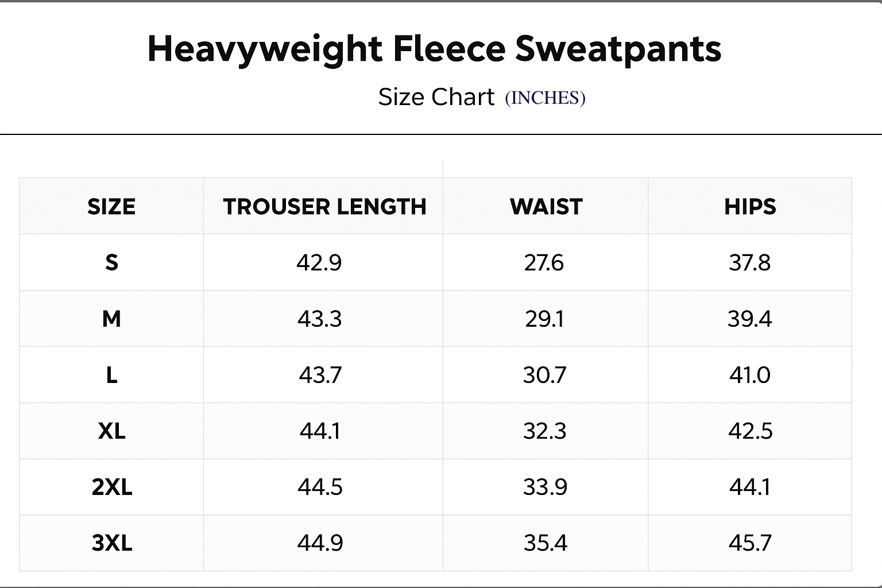The image size is (882, 588).
Task: Select trouser length value 44.5
Action: (320, 487)
